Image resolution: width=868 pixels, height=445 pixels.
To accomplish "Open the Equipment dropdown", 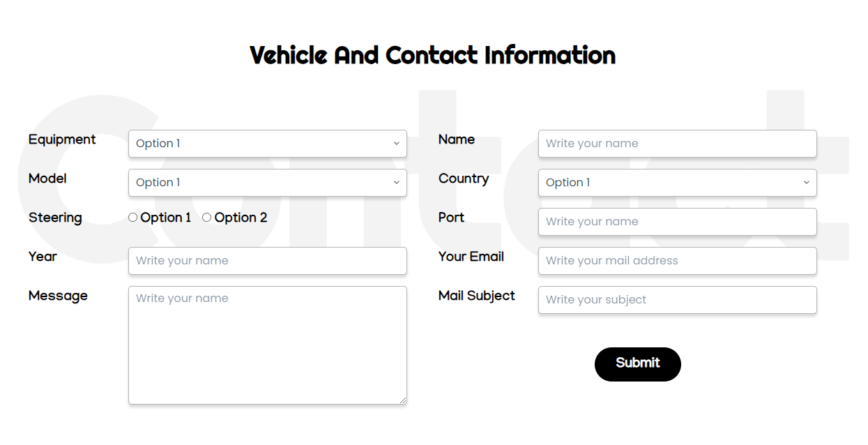I will 267,144.
